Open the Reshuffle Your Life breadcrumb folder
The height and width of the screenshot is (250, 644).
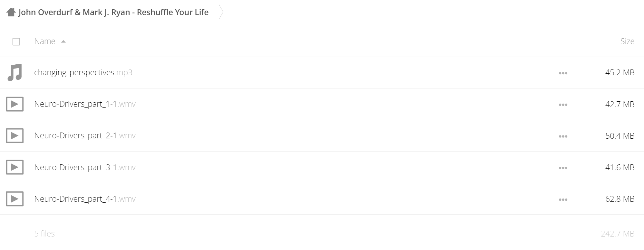pos(113,12)
